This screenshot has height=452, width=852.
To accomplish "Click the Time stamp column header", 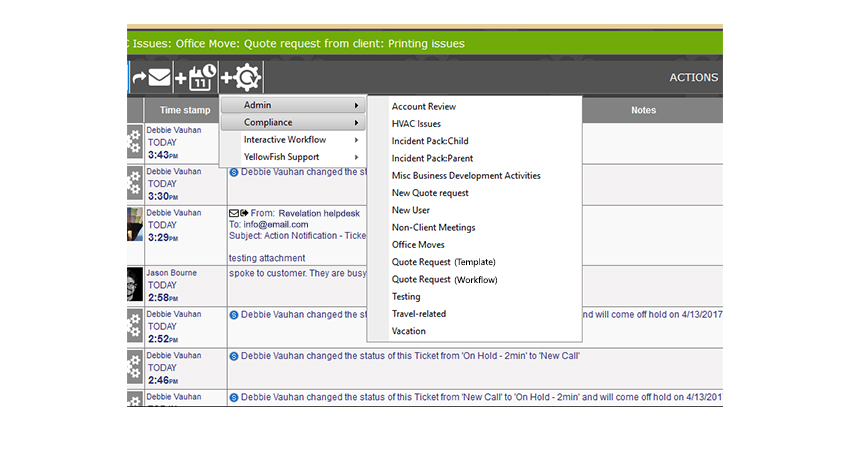I will pos(185,110).
